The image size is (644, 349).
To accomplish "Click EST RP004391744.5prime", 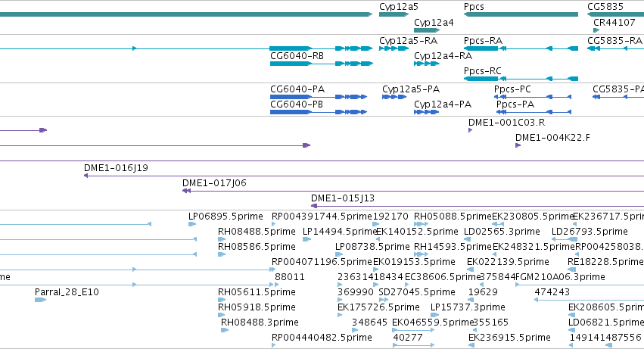I will (322, 217).
